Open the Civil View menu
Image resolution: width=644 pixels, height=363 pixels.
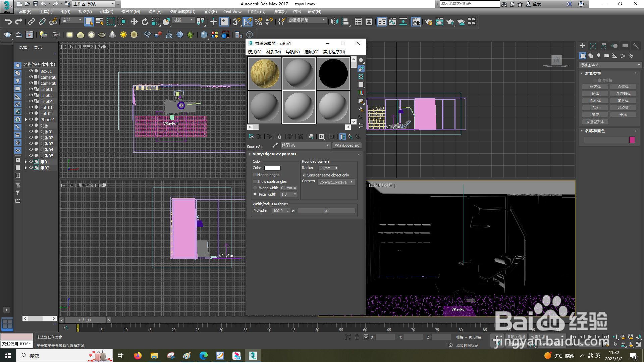(x=232, y=12)
